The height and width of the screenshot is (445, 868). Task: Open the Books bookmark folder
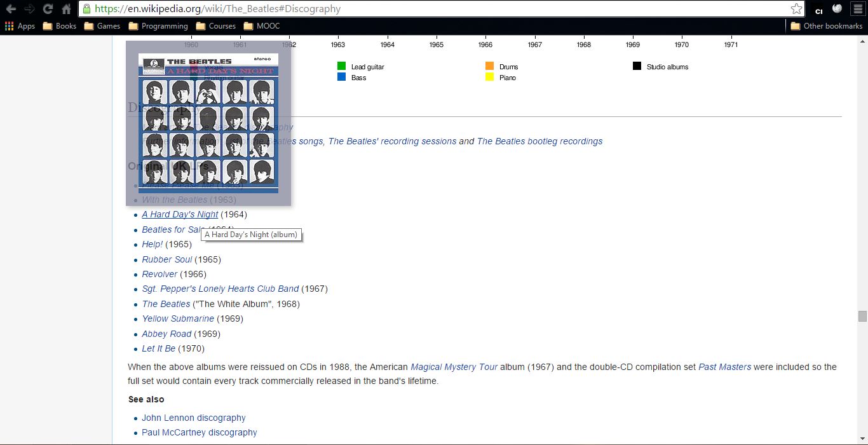click(59, 26)
